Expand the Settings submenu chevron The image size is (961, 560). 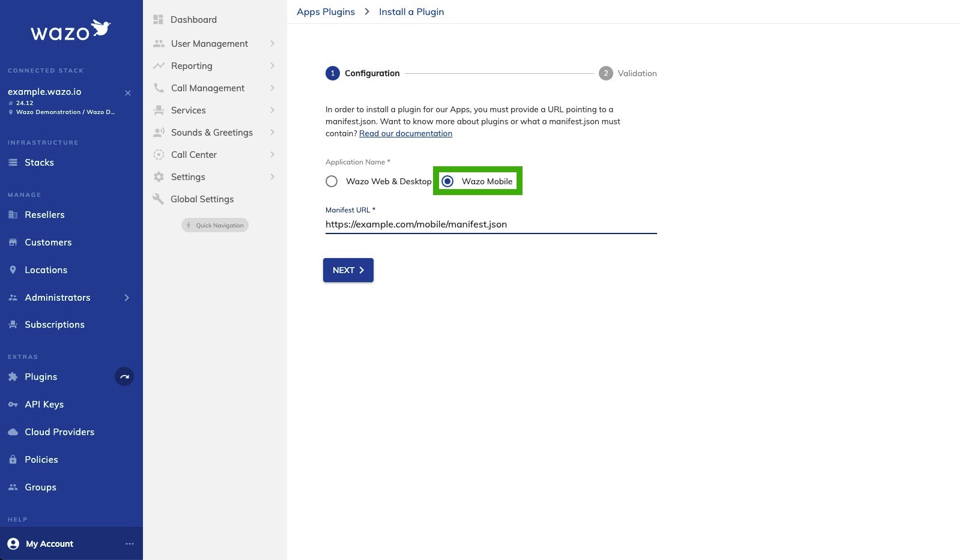click(x=273, y=177)
